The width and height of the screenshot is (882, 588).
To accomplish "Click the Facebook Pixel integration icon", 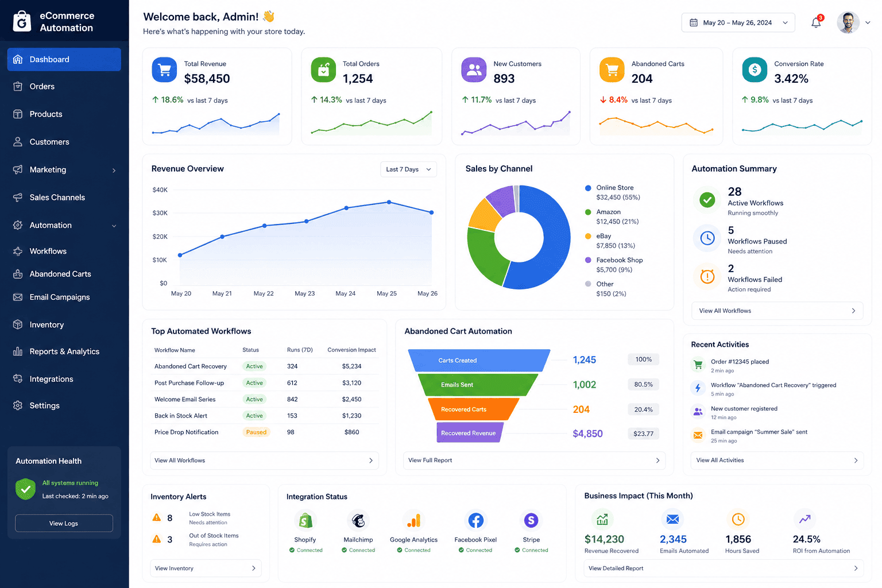I will pos(475,521).
